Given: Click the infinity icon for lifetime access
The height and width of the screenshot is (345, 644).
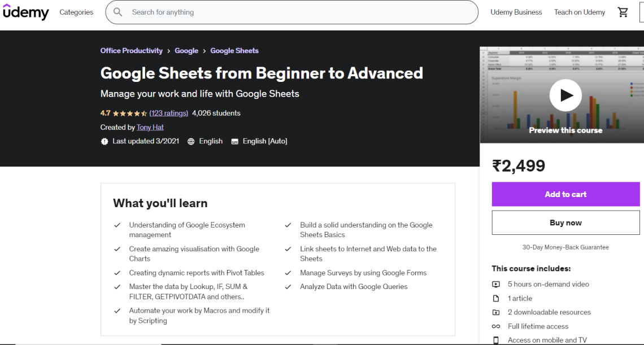Looking at the screenshot, I should (496, 326).
